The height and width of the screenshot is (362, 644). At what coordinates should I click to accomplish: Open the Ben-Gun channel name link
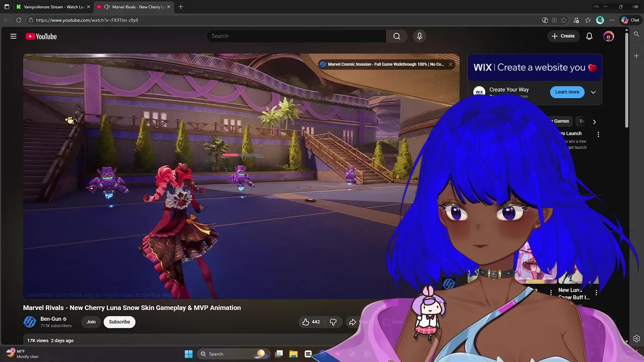[51, 319]
